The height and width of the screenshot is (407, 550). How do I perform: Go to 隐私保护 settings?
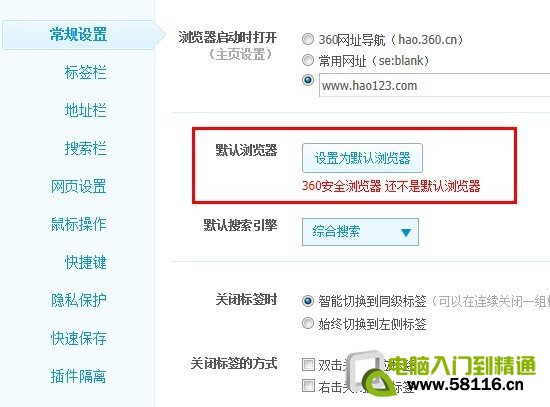(79, 300)
